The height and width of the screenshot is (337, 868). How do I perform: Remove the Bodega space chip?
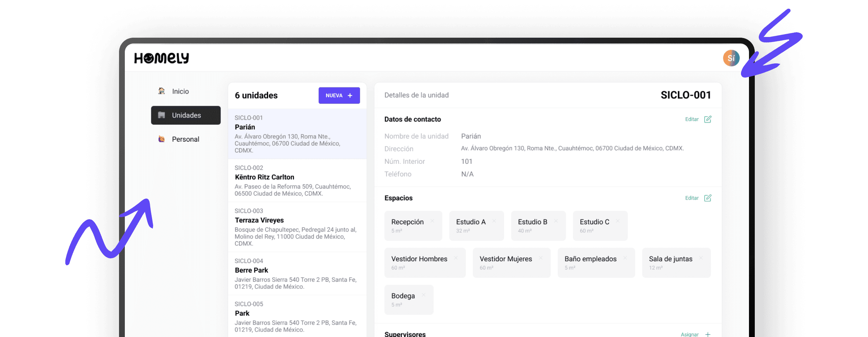(x=423, y=295)
